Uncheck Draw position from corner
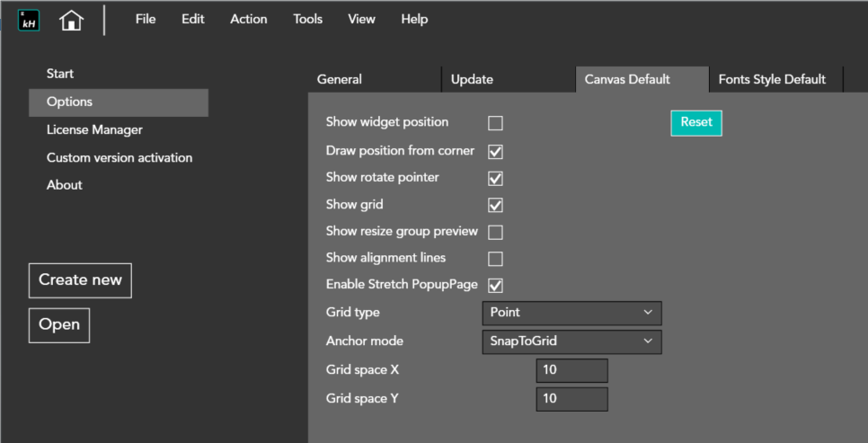The width and height of the screenshot is (868, 443). click(x=495, y=151)
